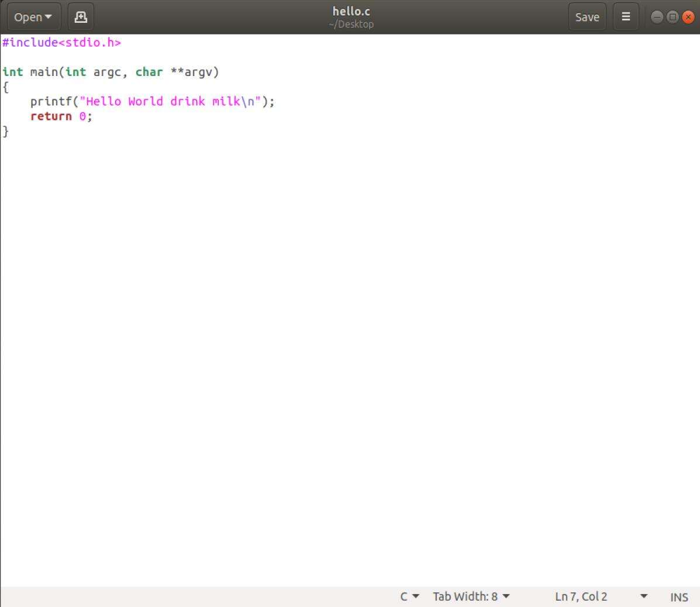Place cursor in the #include<stdio.h> line
The width and height of the screenshot is (700, 607).
pos(61,43)
